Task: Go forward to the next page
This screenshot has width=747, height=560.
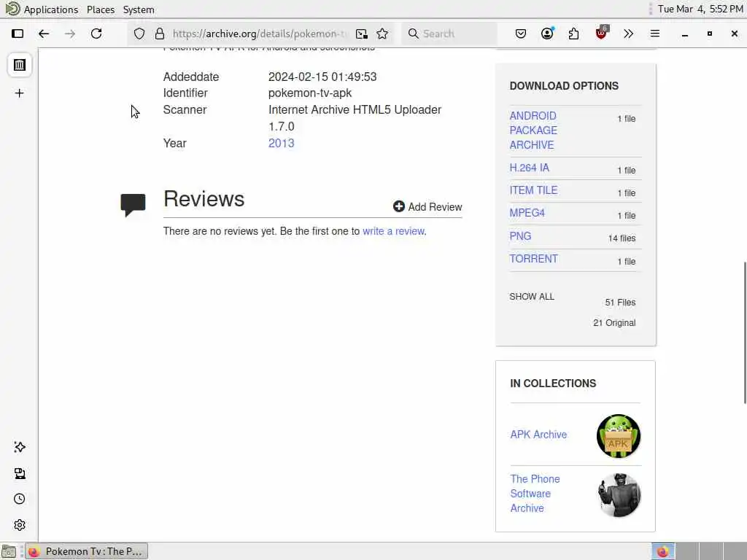Action: coord(70,34)
